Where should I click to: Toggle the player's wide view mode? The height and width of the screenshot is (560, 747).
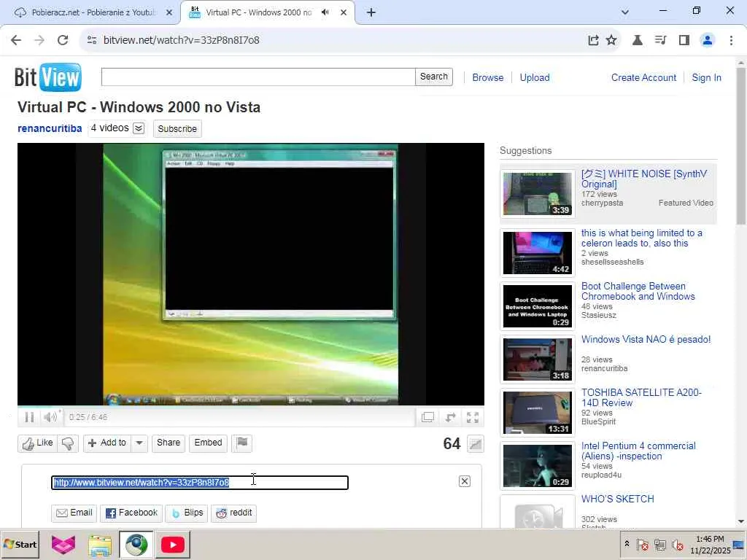click(427, 417)
